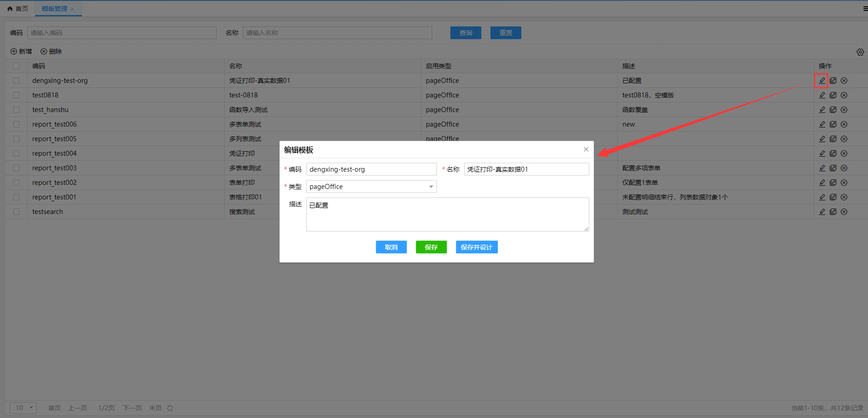868x418 pixels.
Task: Click the 描述 textarea in dialog
Action: coord(447,214)
